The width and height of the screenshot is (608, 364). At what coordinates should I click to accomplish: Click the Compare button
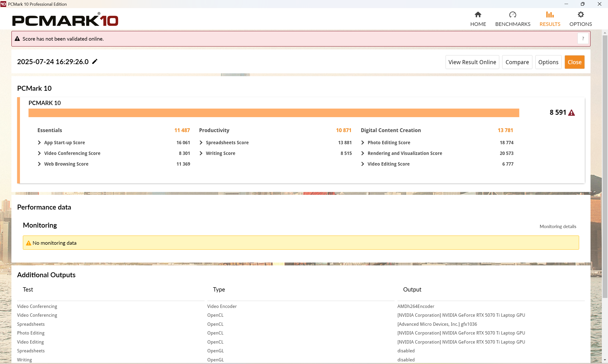[x=517, y=62]
